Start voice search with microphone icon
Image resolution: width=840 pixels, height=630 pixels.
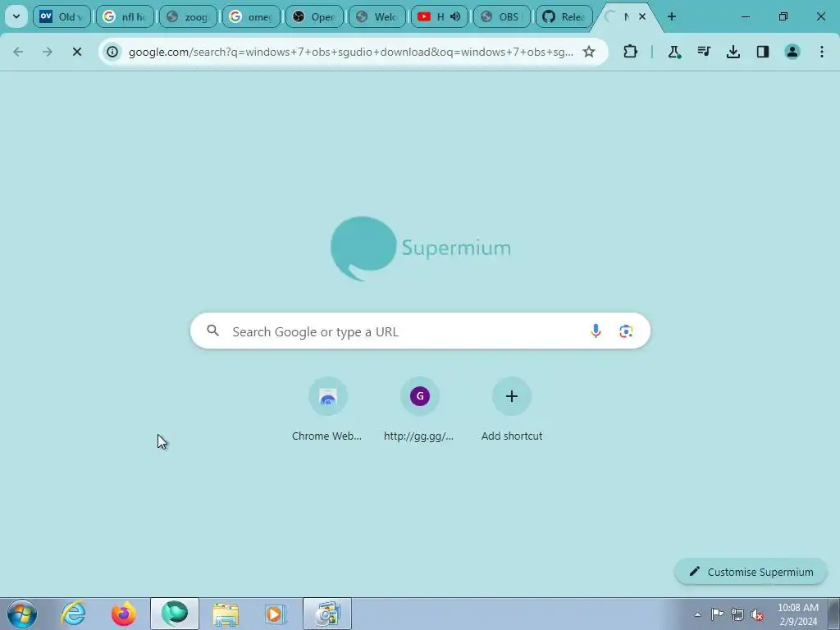(x=596, y=331)
